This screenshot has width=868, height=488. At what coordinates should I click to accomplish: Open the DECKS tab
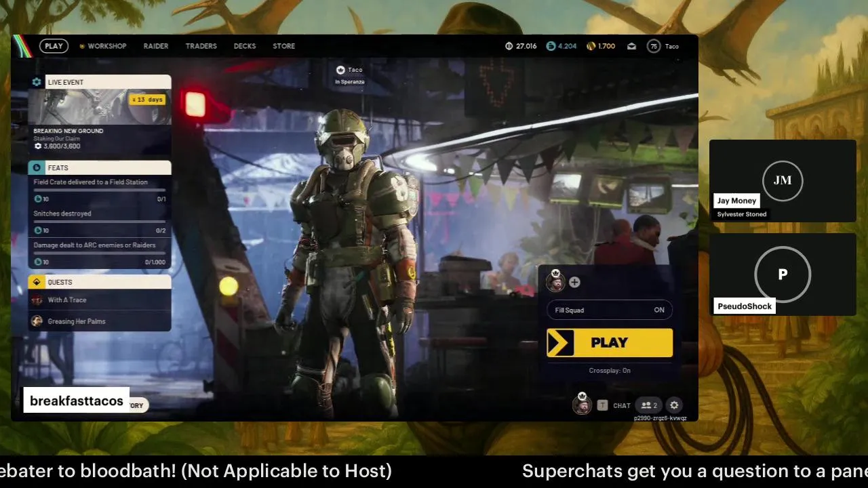tap(245, 46)
